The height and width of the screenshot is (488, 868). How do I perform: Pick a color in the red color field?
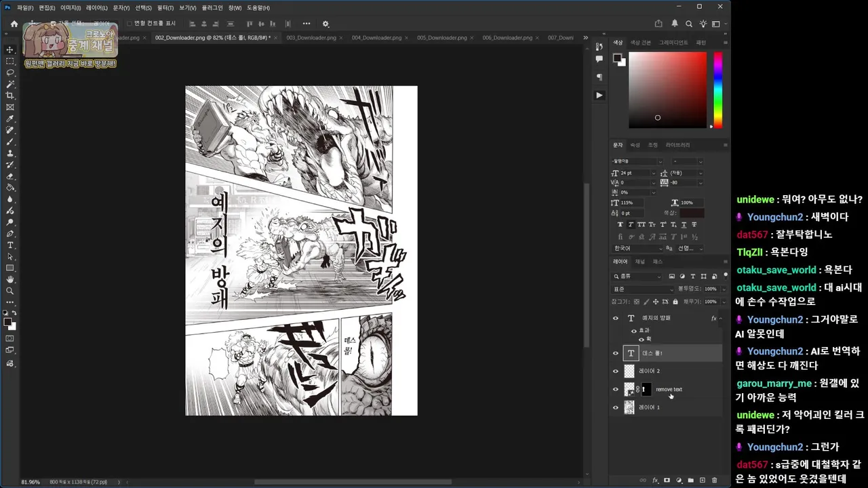[668, 89]
